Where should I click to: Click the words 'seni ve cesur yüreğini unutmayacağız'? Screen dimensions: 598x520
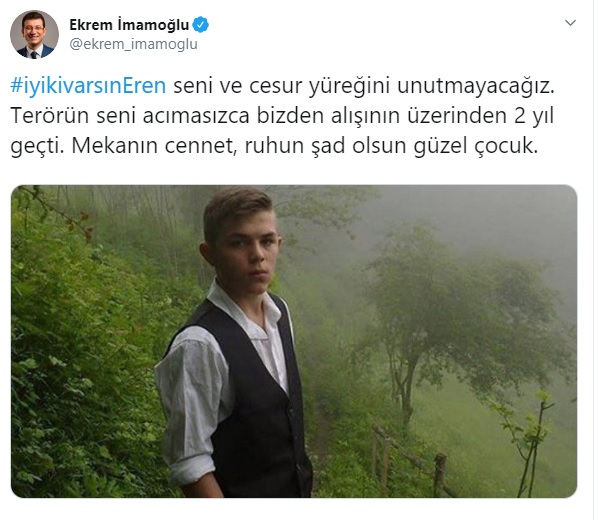[x=364, y=86]
